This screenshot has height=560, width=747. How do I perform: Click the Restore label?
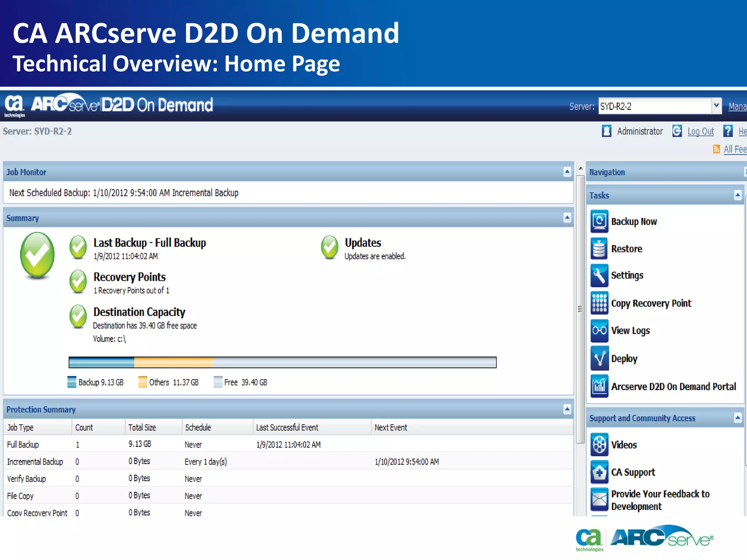click(627, 249)
